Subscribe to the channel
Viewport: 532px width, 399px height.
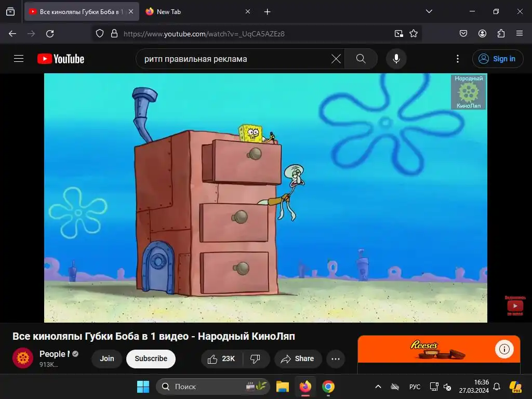coord(151,358)
